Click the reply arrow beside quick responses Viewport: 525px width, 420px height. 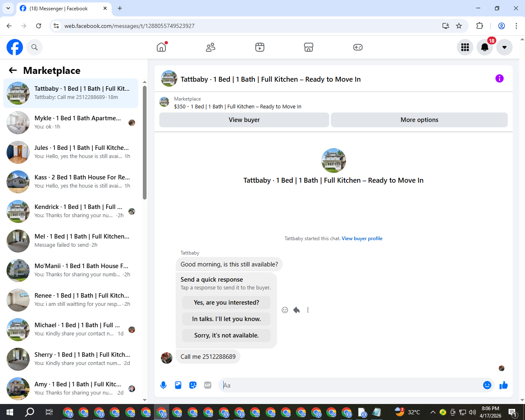click(296, 310)
